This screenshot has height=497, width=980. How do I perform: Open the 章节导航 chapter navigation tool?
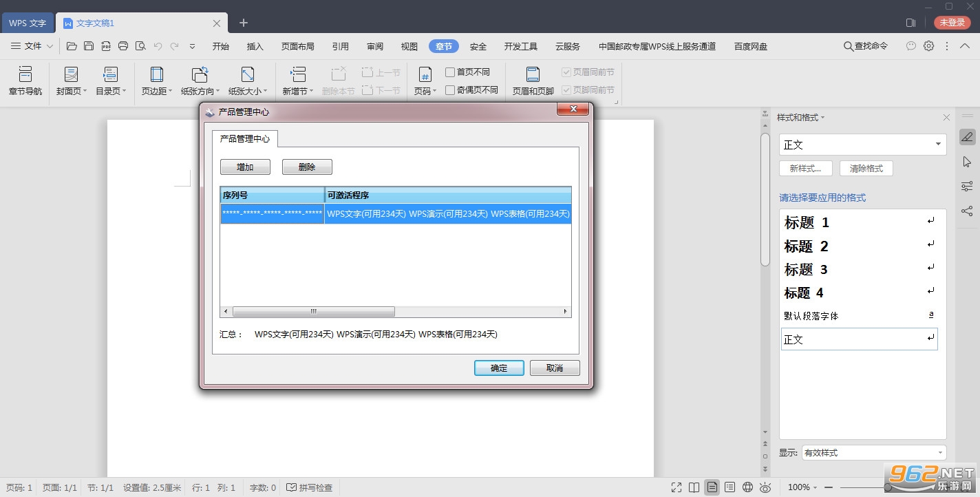[x=25, y=81]
